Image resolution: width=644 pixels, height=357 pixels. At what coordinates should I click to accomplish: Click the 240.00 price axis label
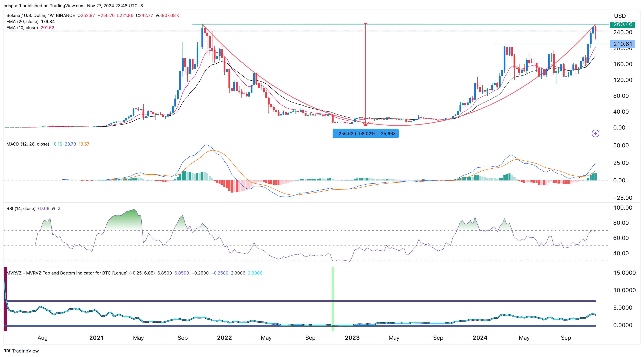(623, 32)
